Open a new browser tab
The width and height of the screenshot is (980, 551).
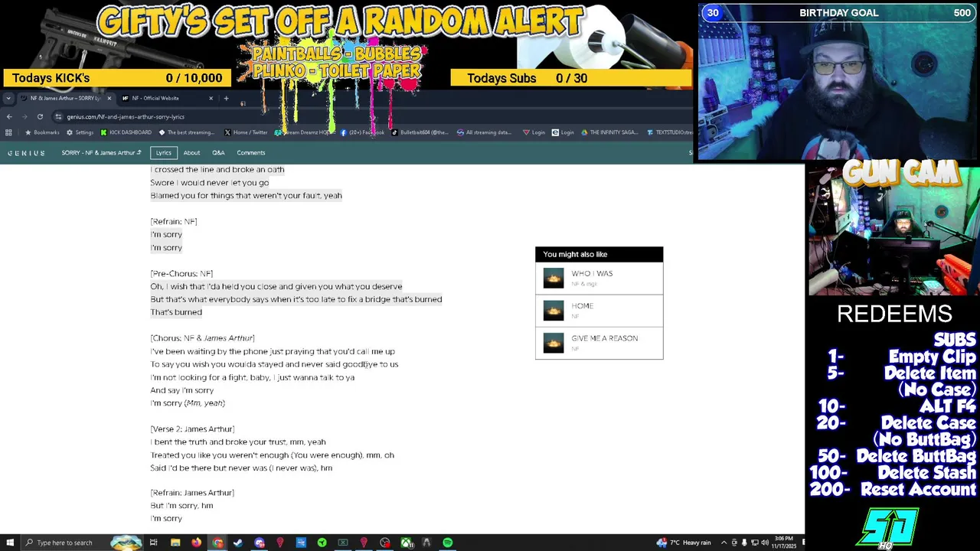(x=226, y=98)
